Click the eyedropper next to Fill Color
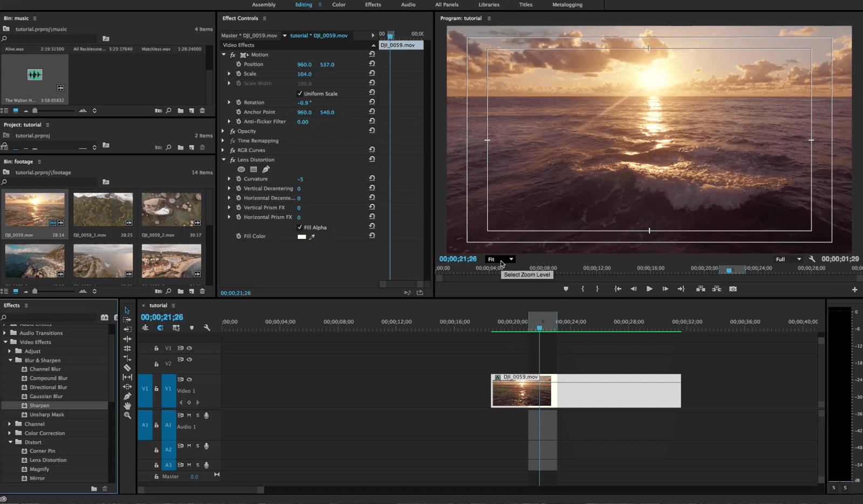 [312, 237]
